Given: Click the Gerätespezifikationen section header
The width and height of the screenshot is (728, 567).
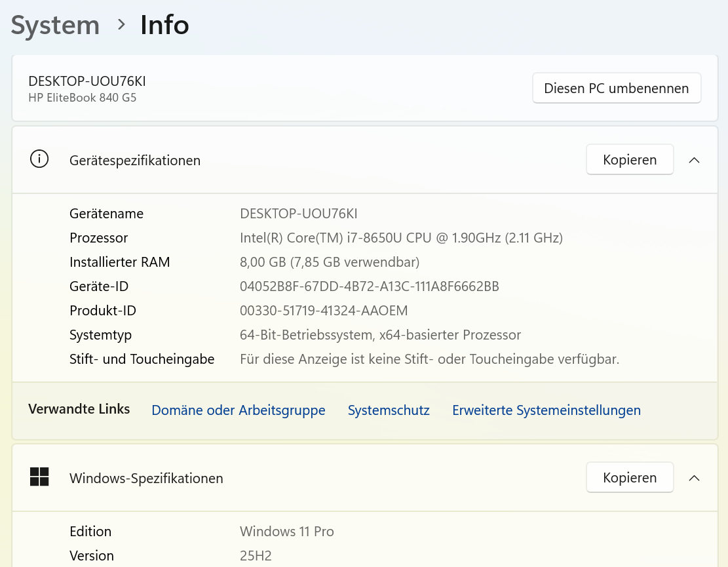Looking at the screenshot, I should click(365, 160).
